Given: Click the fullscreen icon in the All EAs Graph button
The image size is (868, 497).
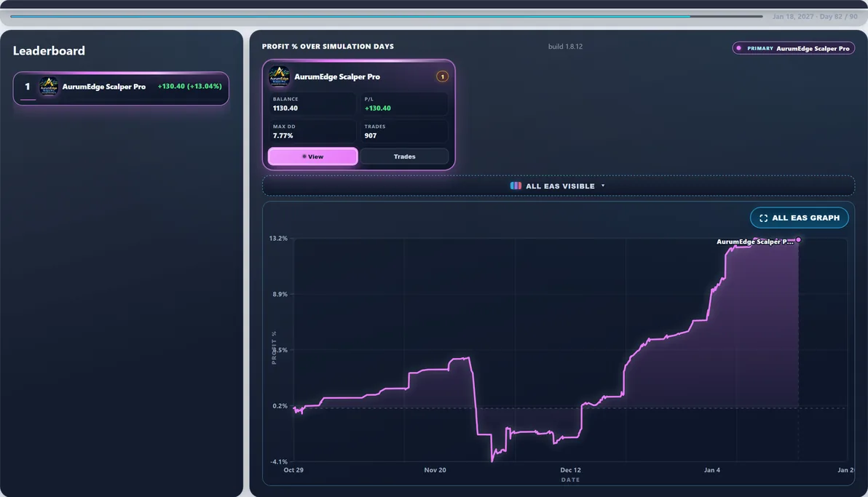Looking at the screenshot, I should click(763, 218).
